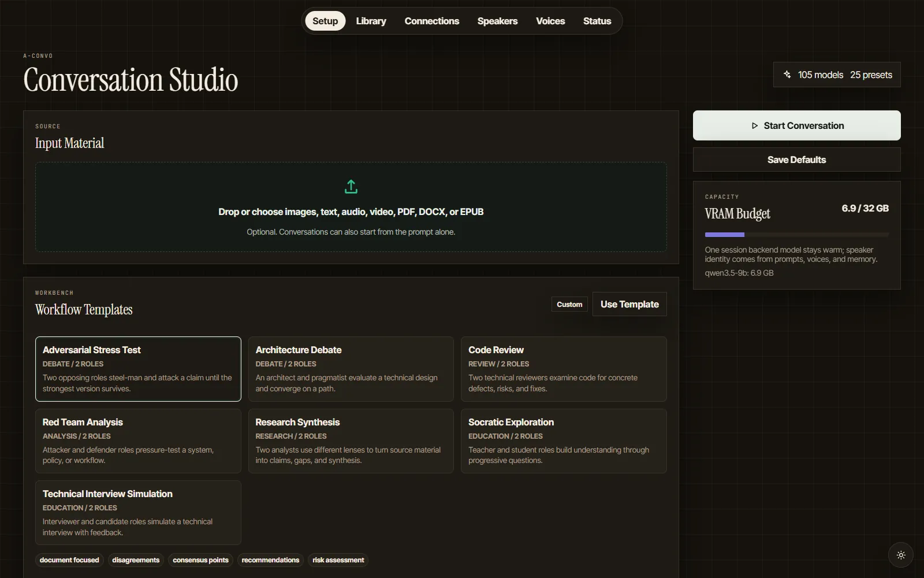Viewport: 924px width, 578px height.
Task: Click the sparkle icon beside 105 models
Action: coord(787,75)
